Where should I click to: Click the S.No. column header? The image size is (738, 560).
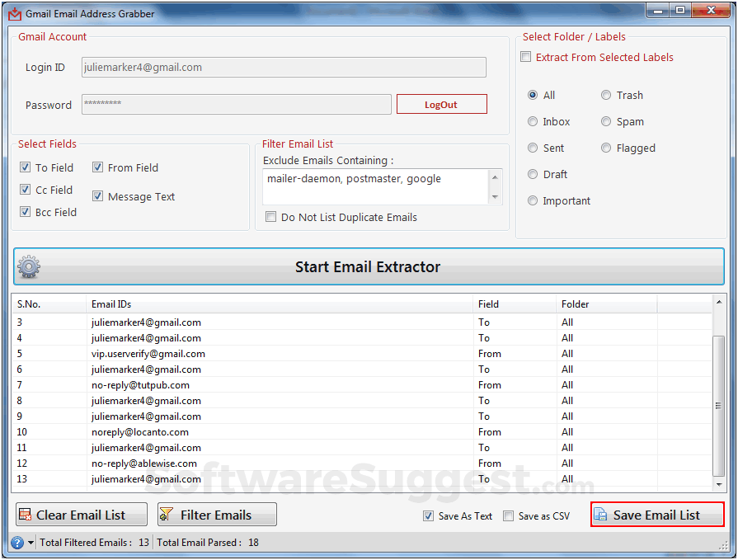click(49, 304)
